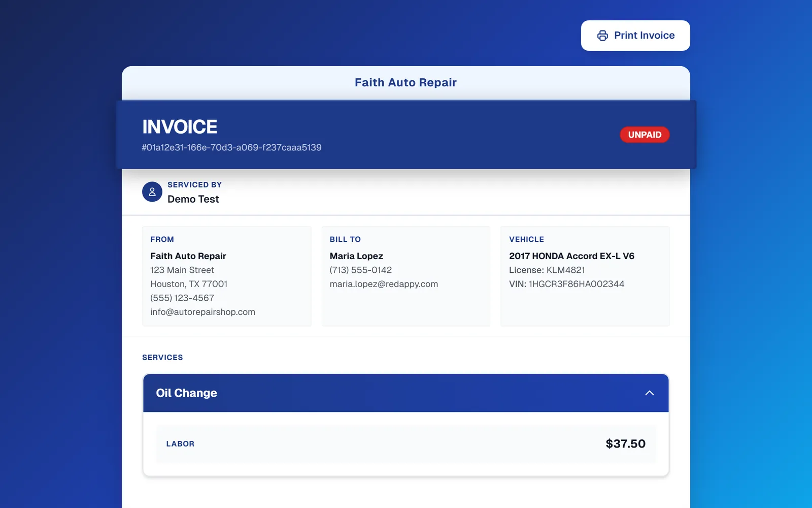Click Faith Auto Repair in the FROM card

click(188, 256)
